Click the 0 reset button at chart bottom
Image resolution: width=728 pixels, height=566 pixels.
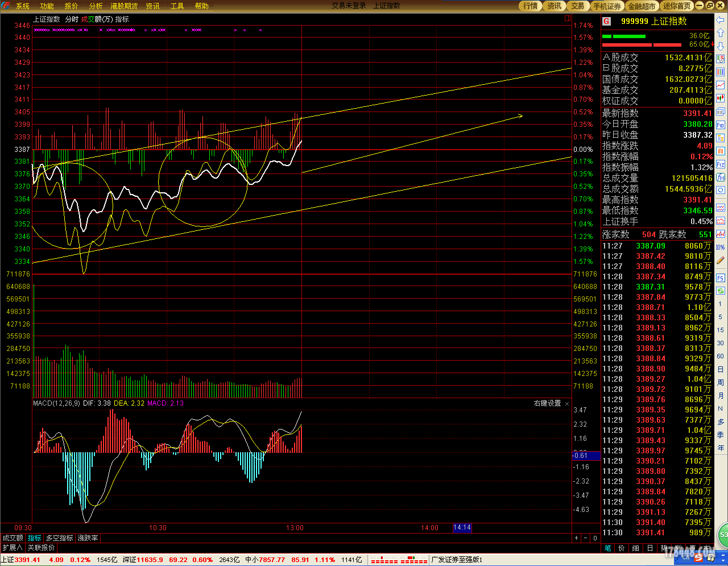pos(595,538)
